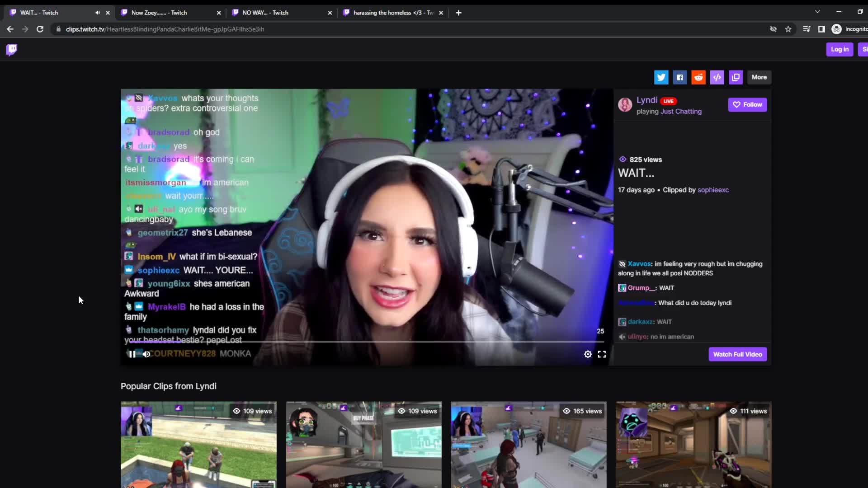The height and width of the screenshot is (488, 868).
Task: View site information lock icon
Action: [58, 29]
